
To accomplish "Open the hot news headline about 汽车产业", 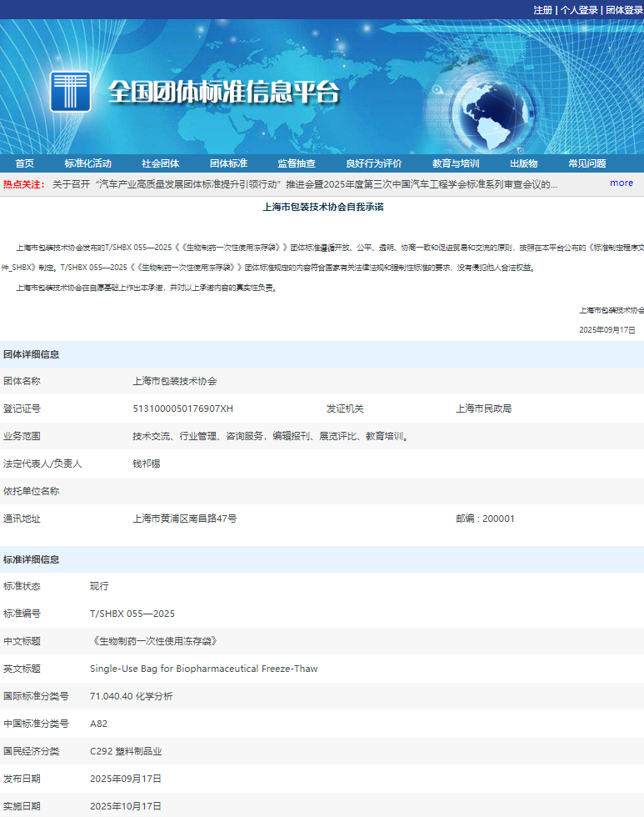I will tap(304, 184).
